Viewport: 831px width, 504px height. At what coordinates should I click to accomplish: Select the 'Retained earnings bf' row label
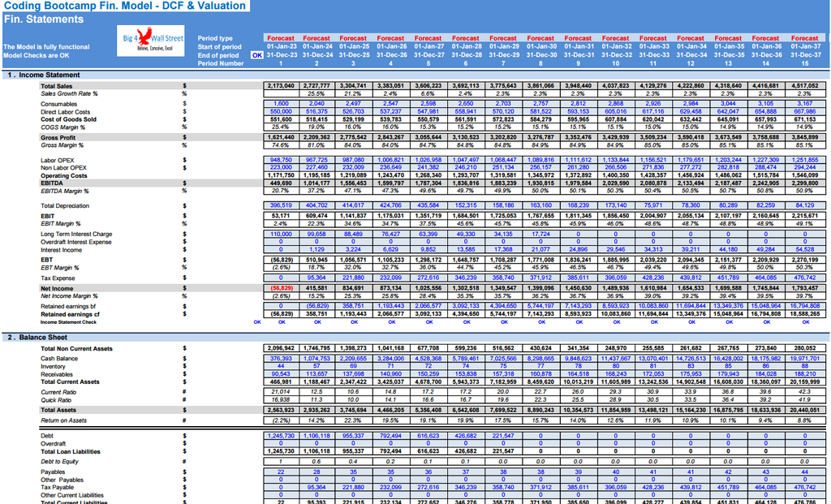68,306
